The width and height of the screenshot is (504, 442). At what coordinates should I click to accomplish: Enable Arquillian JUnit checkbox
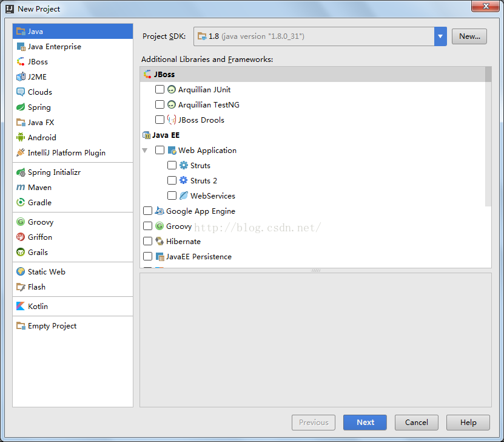tap(160, 89)
